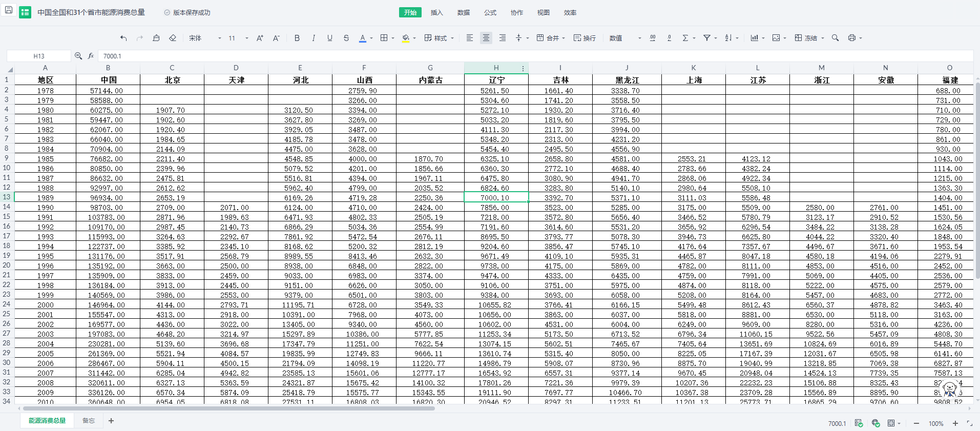Open the 效率 tab

pos(570,12)
